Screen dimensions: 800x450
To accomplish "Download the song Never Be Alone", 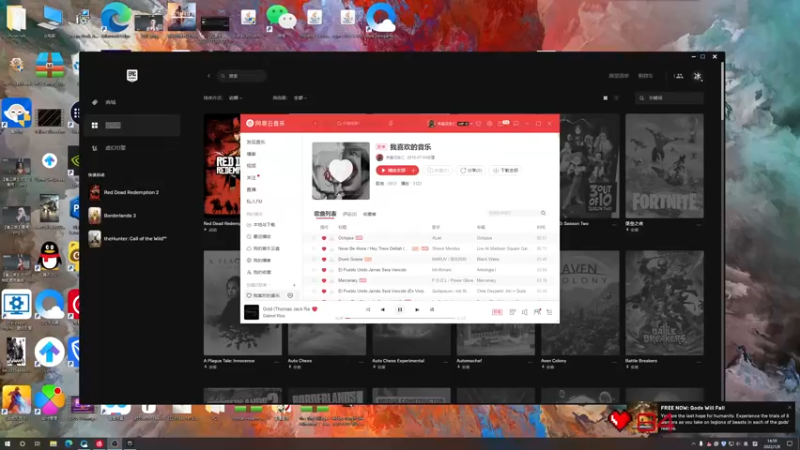I will pos(332,249).
